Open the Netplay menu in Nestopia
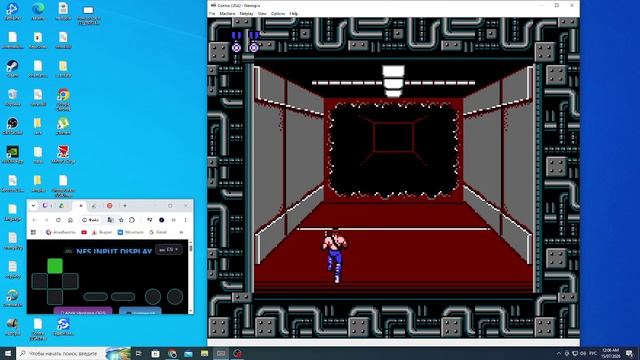640x360 pixels. coord(246,13)
